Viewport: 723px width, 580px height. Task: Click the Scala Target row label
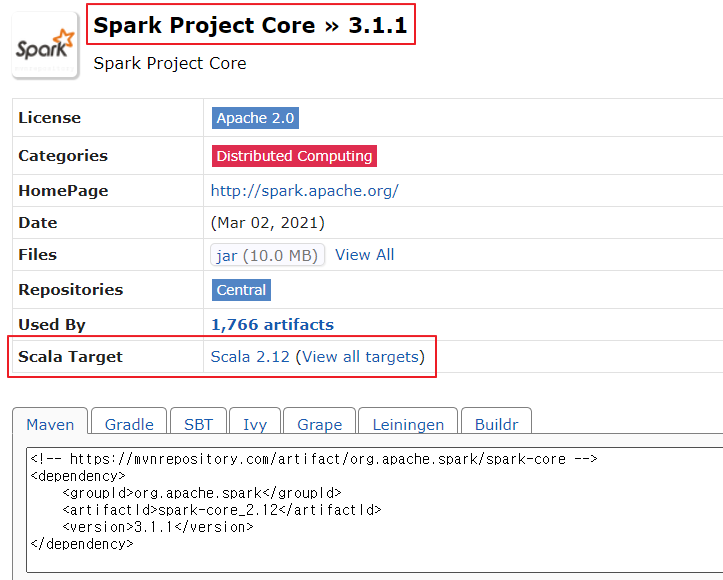pyautogui.click(x=70, y=357)
